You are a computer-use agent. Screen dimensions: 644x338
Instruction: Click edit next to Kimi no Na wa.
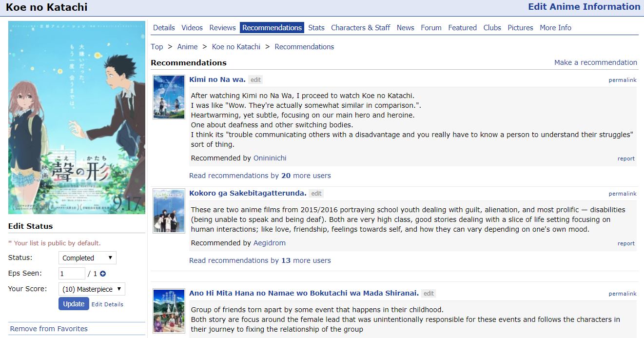click(x=255, y=80)
